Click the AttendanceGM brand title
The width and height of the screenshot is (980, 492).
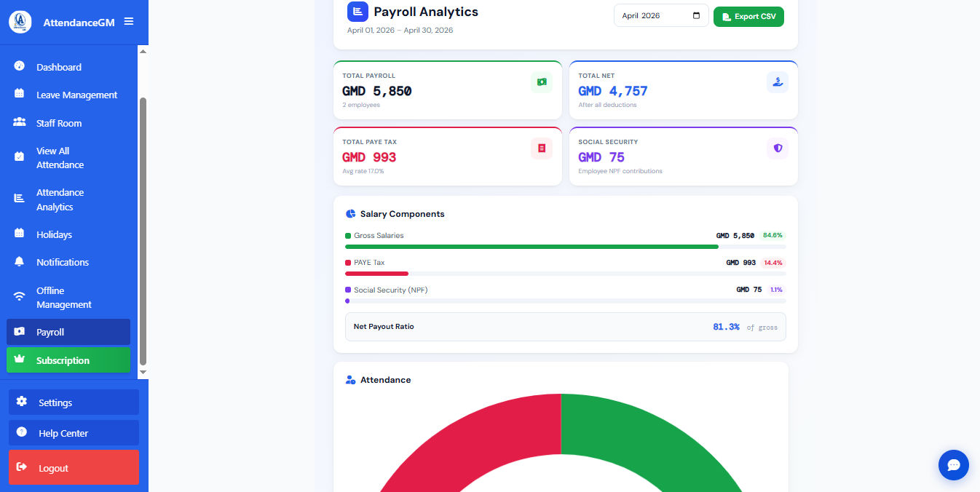pos(79,23)
